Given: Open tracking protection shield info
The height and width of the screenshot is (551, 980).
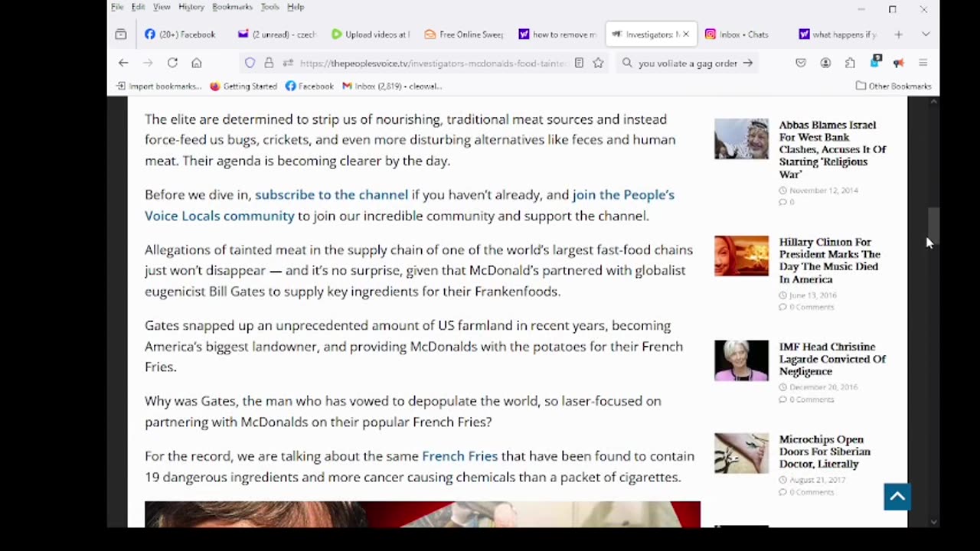Looking at the screenshot, I should click(x=250, y=63).
